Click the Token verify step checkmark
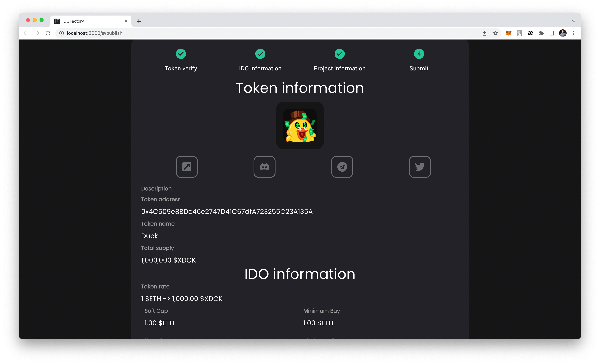 point(181,54)
